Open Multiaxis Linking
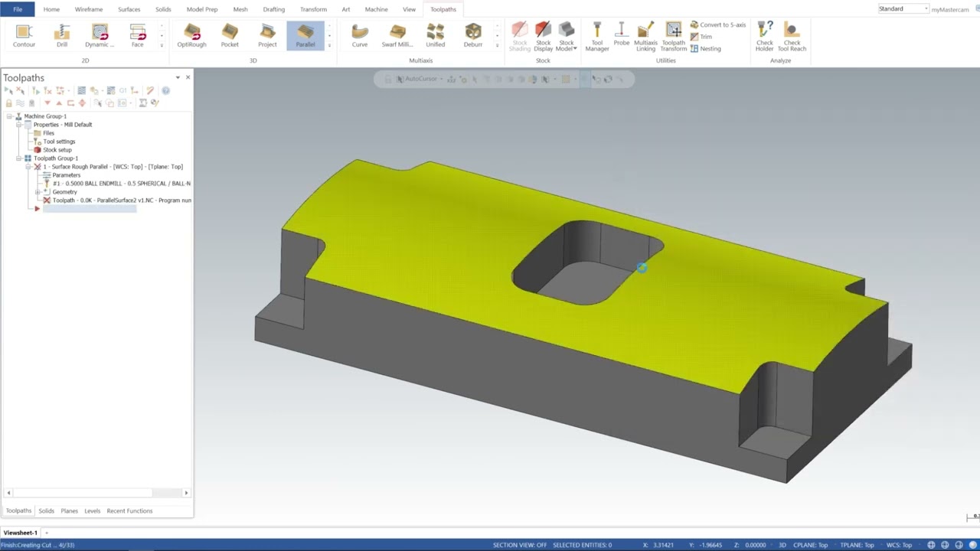 (x=645, y=37)
